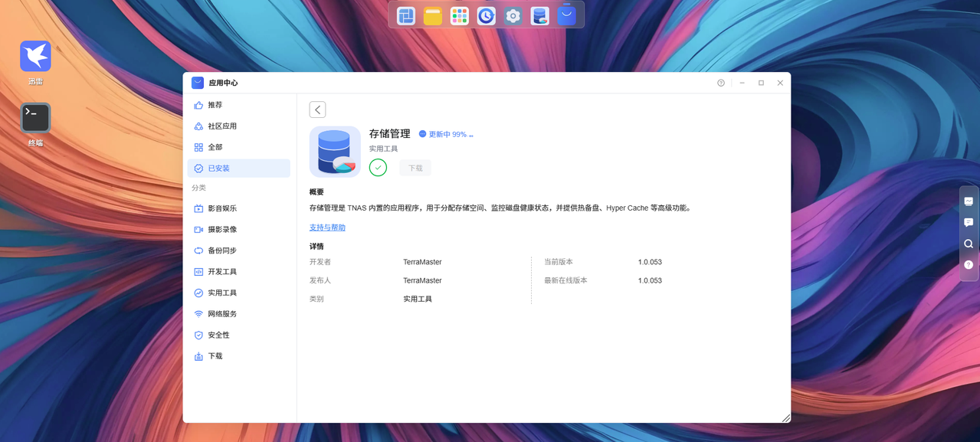Click the window resize grip corner
Viewport: 980px width, 442px height.
[x=785, y=417]
